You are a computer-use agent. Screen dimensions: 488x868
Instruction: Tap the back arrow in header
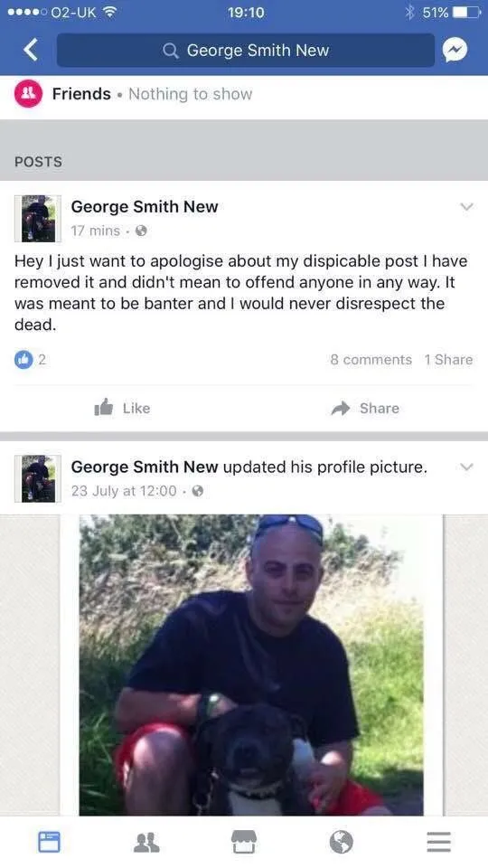(x=31, y=50)
